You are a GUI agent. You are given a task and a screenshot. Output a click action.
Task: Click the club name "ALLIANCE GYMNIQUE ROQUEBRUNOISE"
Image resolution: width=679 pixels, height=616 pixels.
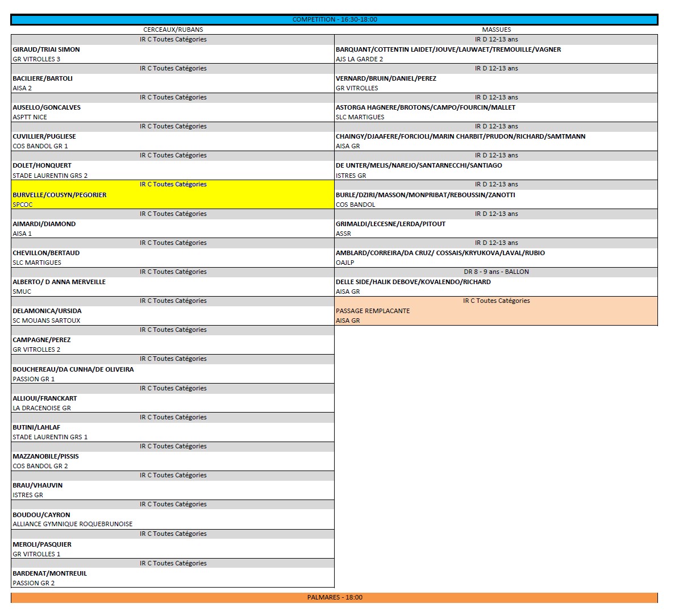[73, 524]
